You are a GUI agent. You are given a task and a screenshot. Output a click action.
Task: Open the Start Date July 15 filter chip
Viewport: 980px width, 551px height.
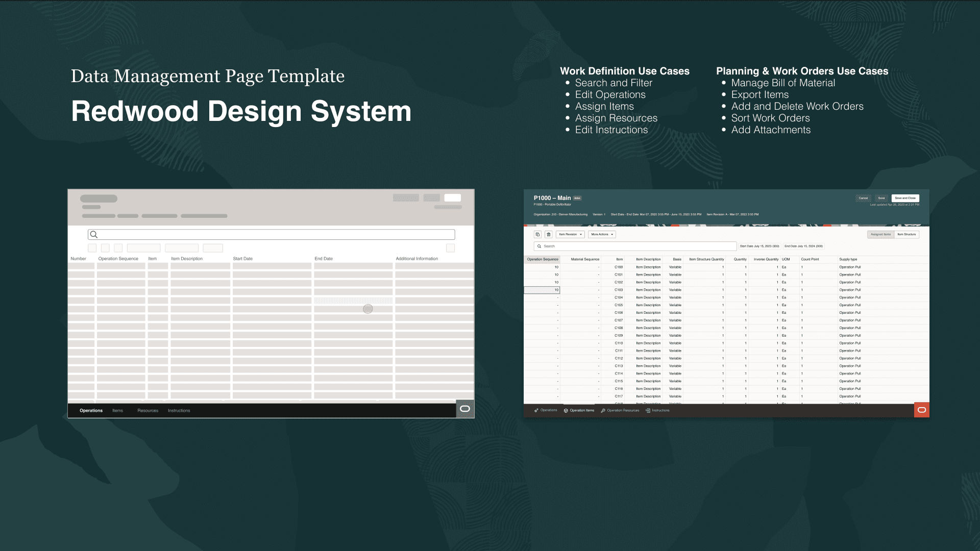tap(759, 246)
